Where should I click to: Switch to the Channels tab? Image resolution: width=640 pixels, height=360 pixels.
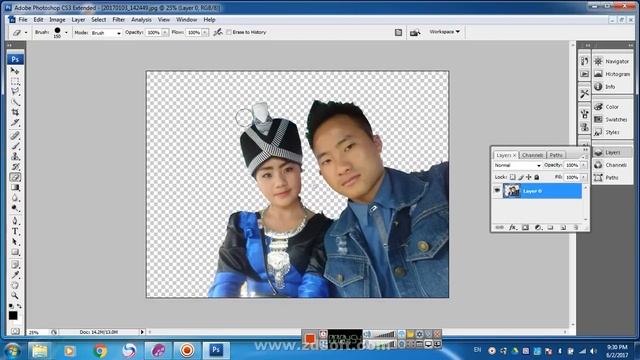click(x=533, y=155)
